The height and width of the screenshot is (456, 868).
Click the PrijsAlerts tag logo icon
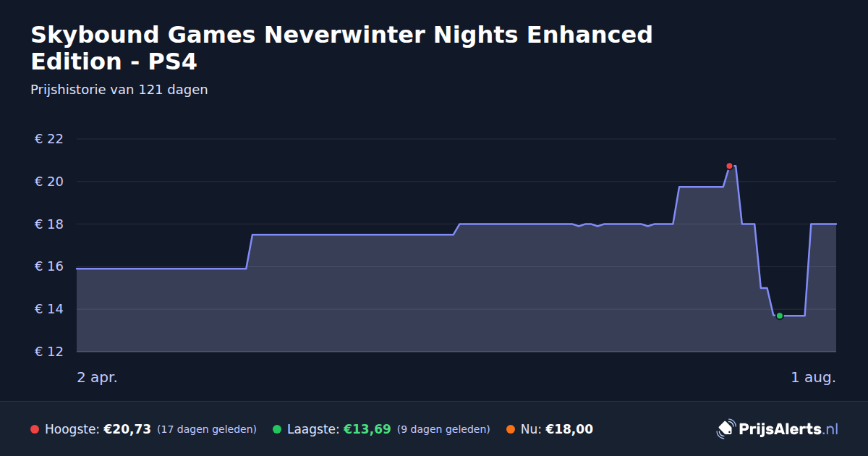coord(726,429)
